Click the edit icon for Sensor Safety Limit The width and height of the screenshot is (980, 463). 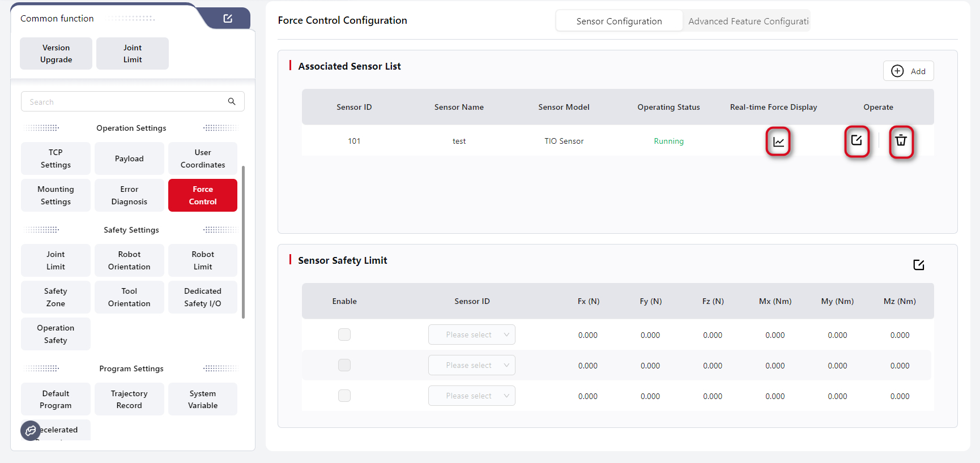(x=918, y=265)
